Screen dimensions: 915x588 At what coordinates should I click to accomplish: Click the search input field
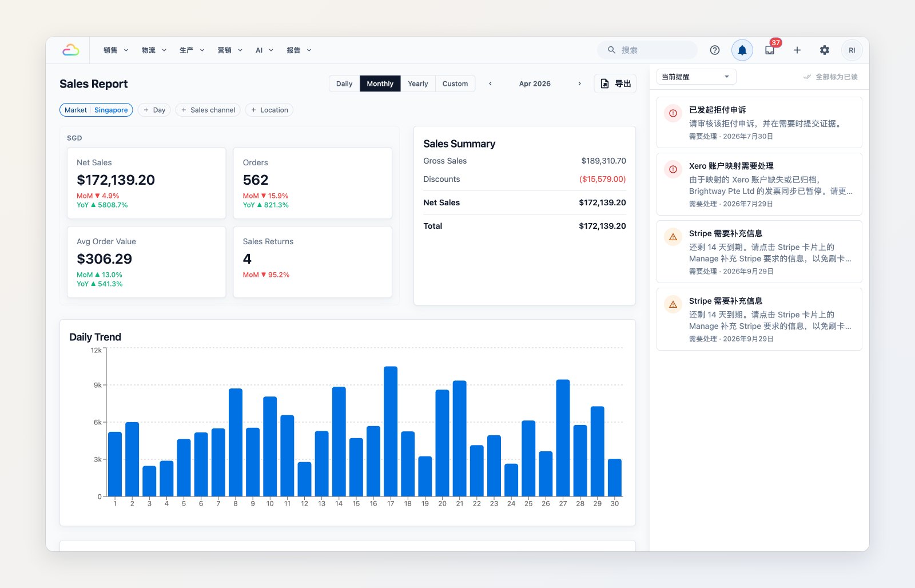pyautogui.click(x=647, y=50)
